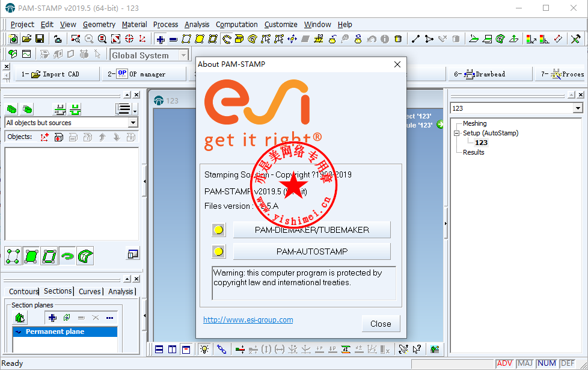
Task: Open the Help menu
Action: 345,25
